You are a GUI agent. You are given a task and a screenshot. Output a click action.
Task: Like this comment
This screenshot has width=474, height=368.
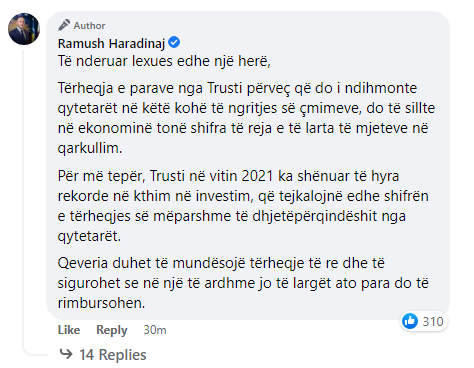click(x=69, y=330)
